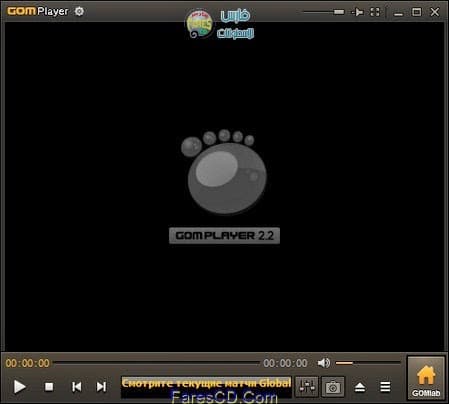Viewport: 449px width, 404px height.
Task: Click the elapsed time display at left of seek bar
Action: click(x=28, y=363)
